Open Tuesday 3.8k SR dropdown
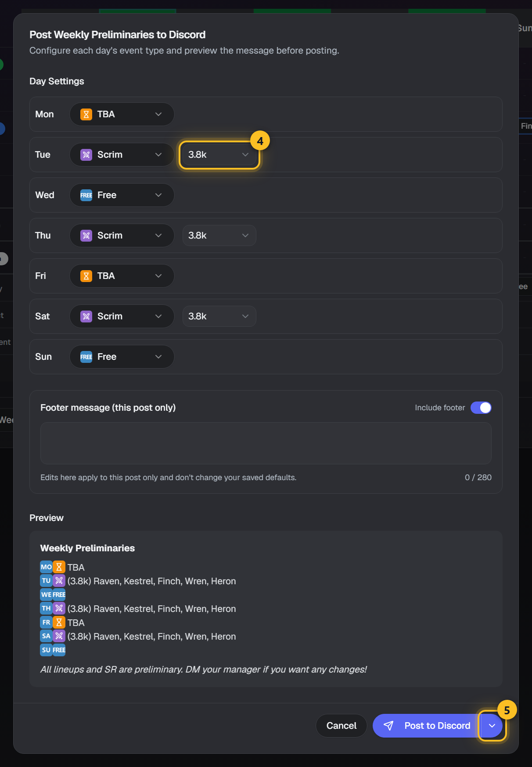Viewport: 532px width, 767px height. coord(219,155)
